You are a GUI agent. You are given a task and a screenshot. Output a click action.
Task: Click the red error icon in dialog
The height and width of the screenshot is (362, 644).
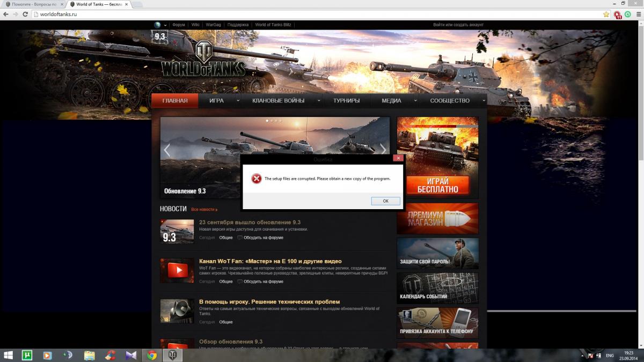pos(257,179)
